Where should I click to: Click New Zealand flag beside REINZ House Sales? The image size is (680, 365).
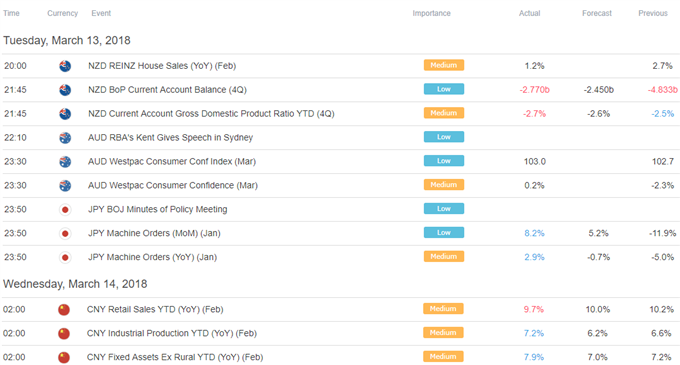click(x=65, y=66)
